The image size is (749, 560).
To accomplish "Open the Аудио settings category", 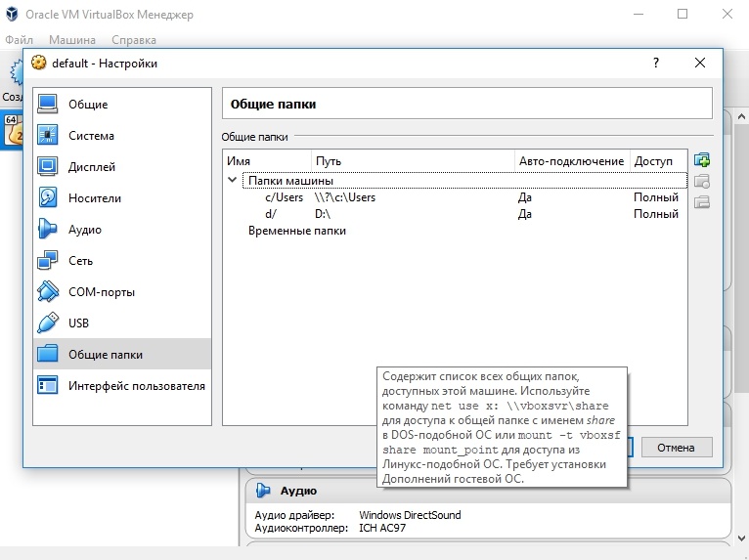I will [122, 230].
